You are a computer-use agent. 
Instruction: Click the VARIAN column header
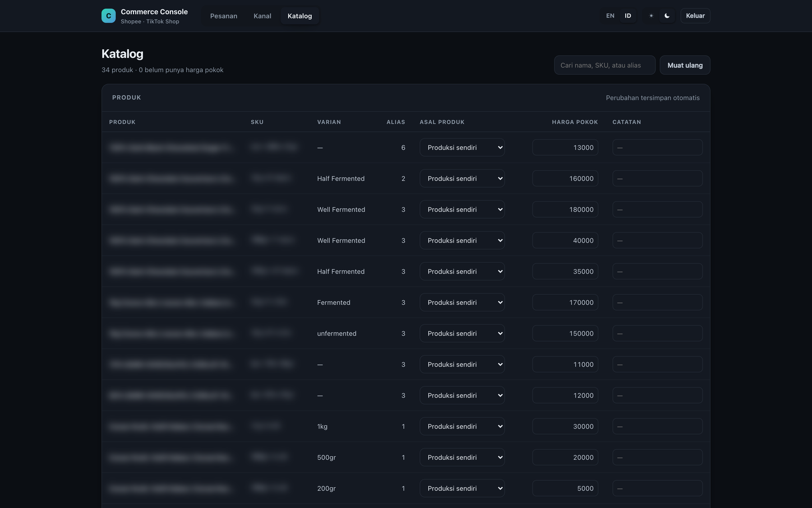[329, 122]
